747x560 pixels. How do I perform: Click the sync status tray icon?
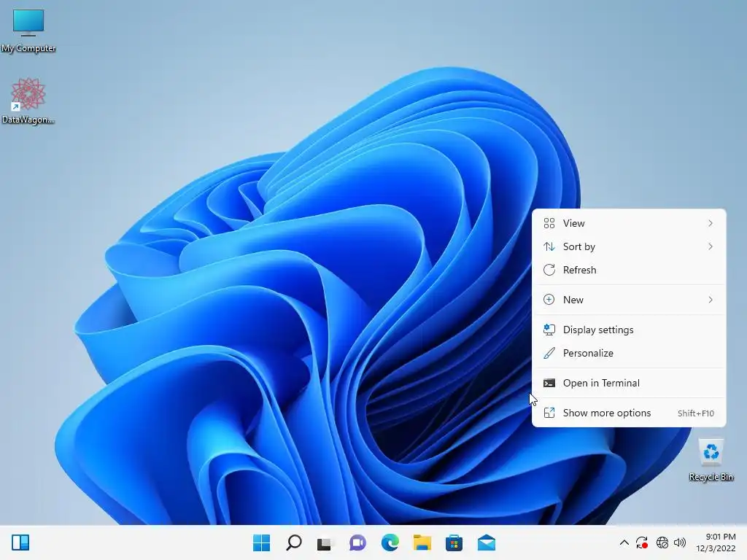[x=642, y=542]
